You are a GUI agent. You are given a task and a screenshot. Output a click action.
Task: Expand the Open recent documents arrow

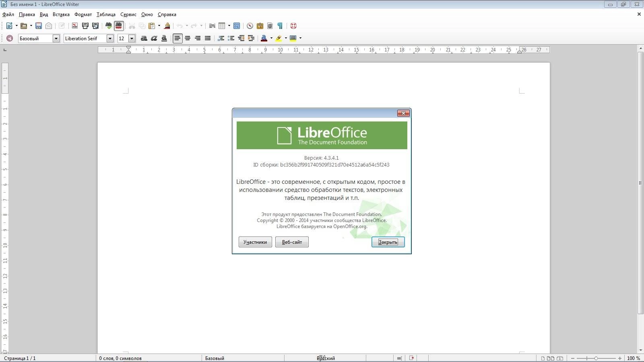(x=31, y=26)
